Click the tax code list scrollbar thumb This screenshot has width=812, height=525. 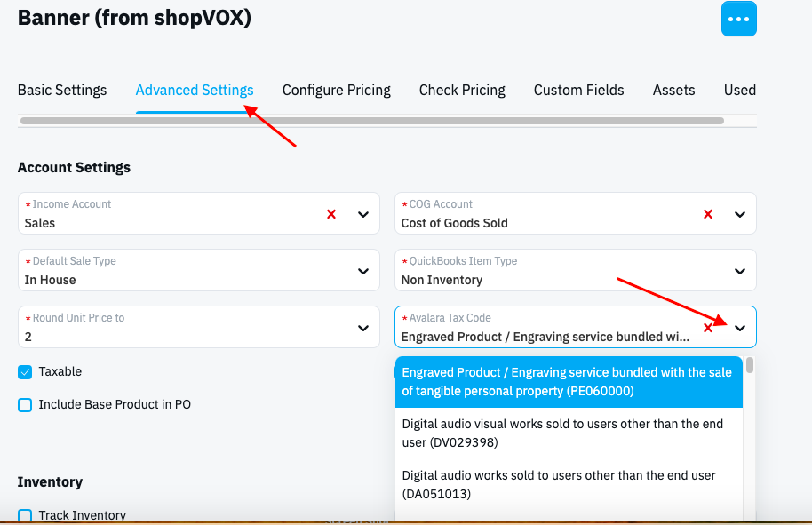pyautogui.click(x=749, y=365)
